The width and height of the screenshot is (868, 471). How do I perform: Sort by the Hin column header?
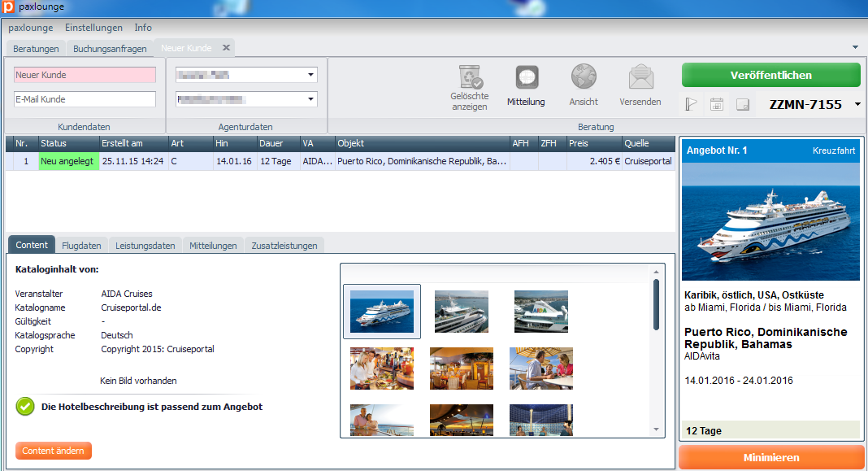tap(235, 143)
